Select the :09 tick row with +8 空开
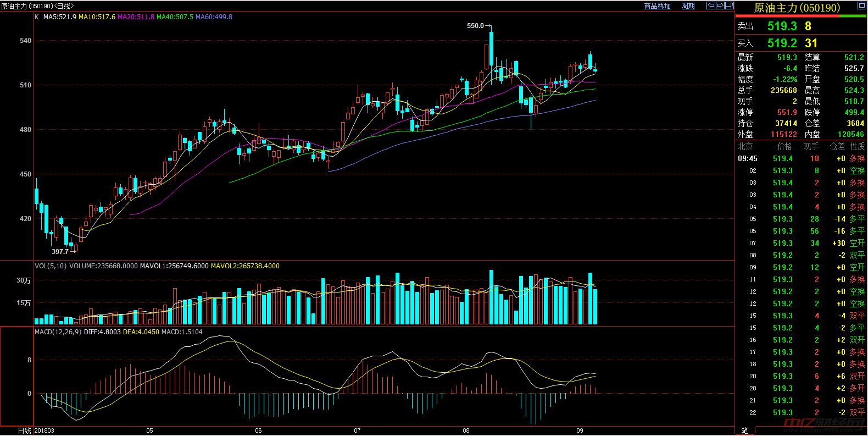This screenshot has height=436, width=868. [801, 267]
